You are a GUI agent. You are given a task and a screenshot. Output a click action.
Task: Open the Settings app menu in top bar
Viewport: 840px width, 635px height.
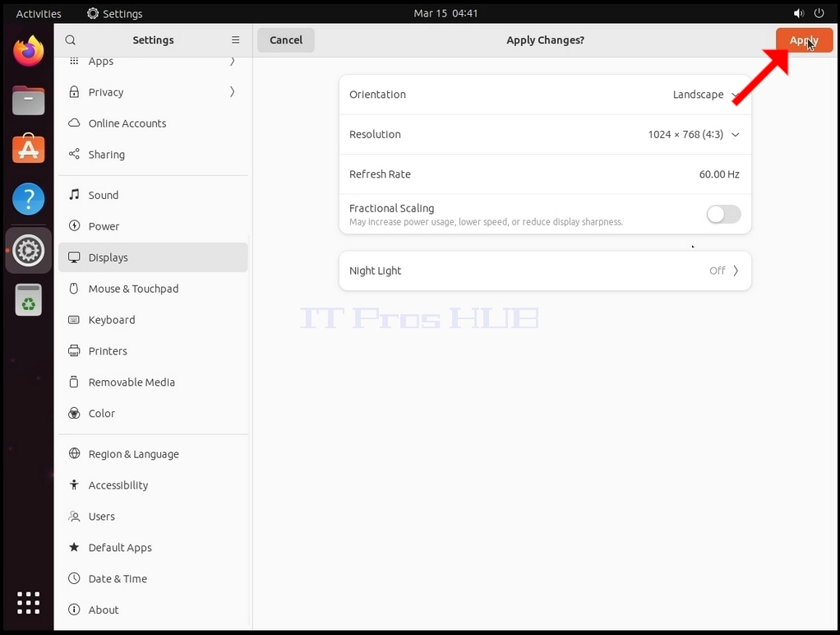coord(114,13)
